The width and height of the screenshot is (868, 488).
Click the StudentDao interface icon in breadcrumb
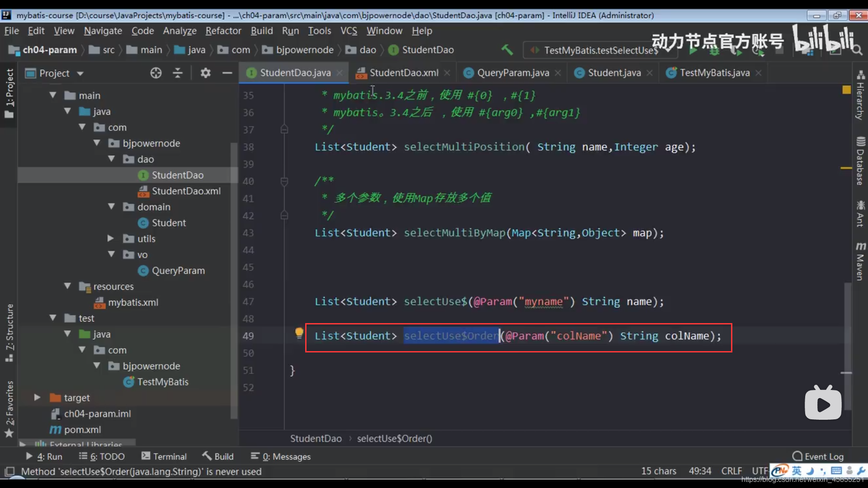(x=393, y=50)
